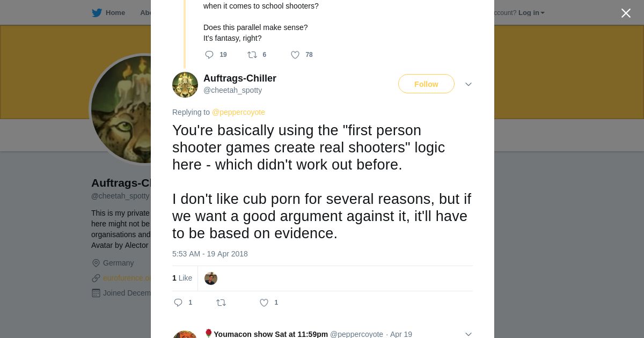Retweet the parent tweet with 6 retweets

(x=252, y=55)
